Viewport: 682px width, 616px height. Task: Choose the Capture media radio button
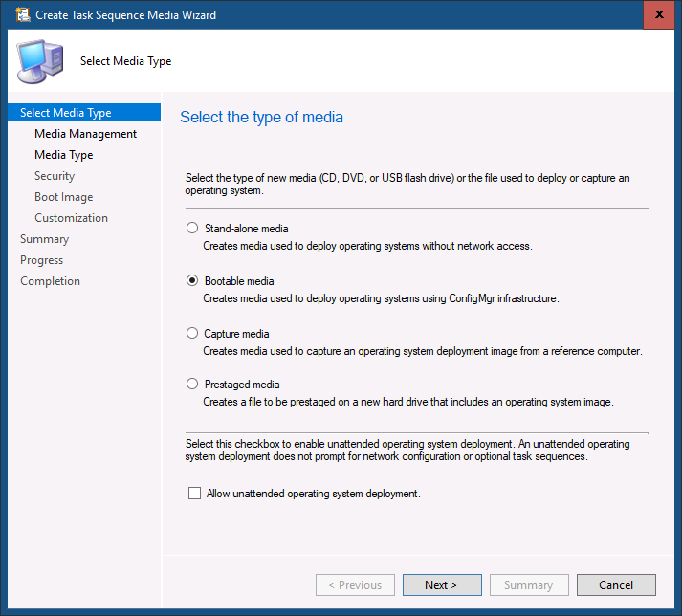[192, 333]
